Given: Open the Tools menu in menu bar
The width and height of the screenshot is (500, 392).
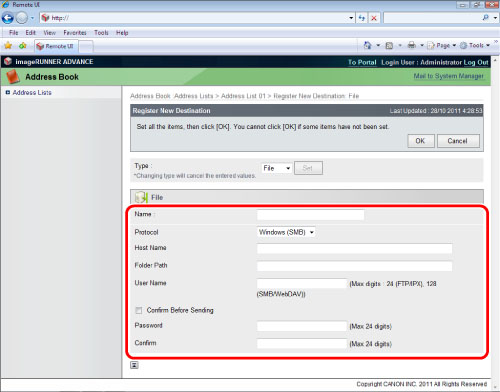Looking at the screenshot, I should [x=101, y=33].
